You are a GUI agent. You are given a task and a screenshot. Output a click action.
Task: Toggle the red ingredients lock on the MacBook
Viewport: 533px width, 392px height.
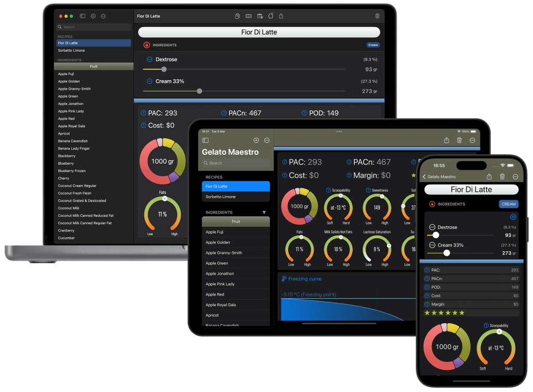tap(147, 45)
